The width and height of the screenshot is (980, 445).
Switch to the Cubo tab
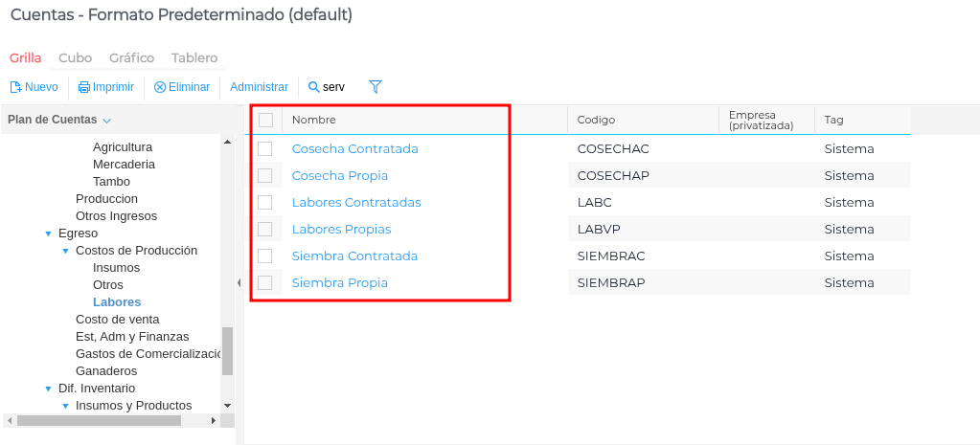[x=76, y=58]
